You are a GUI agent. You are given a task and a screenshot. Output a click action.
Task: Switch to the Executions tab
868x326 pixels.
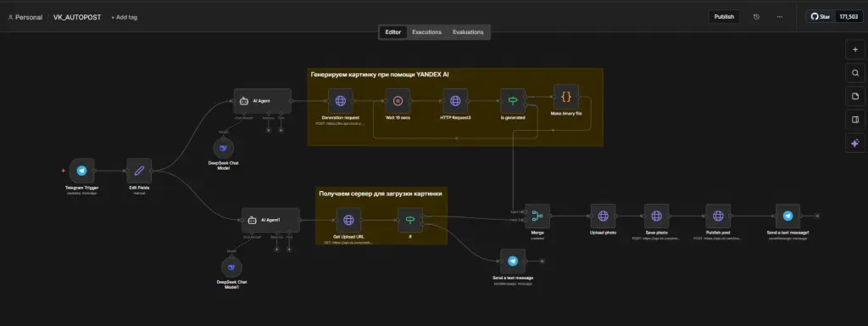tap(427, 32)
